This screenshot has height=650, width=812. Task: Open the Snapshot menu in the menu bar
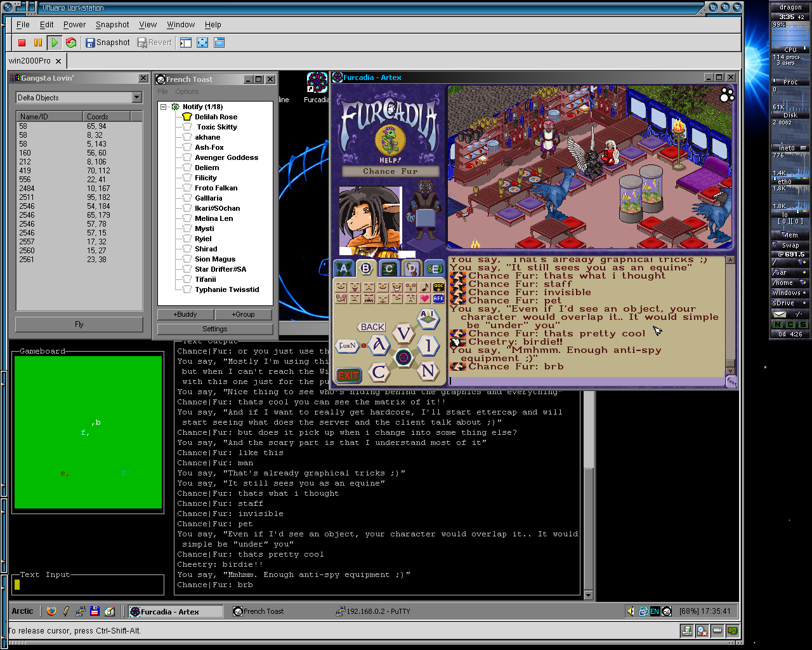tap(112, 25)
